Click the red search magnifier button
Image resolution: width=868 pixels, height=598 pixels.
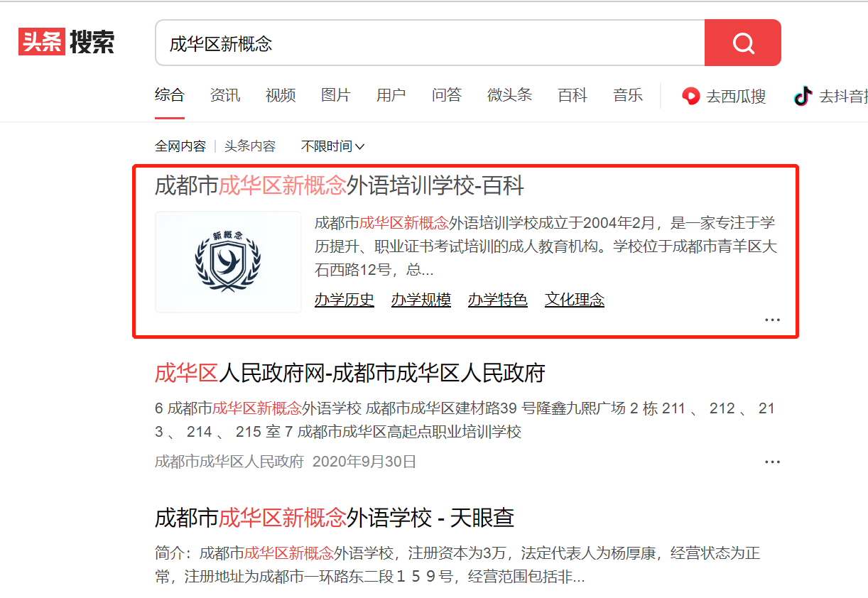click(x=742, y=43)
